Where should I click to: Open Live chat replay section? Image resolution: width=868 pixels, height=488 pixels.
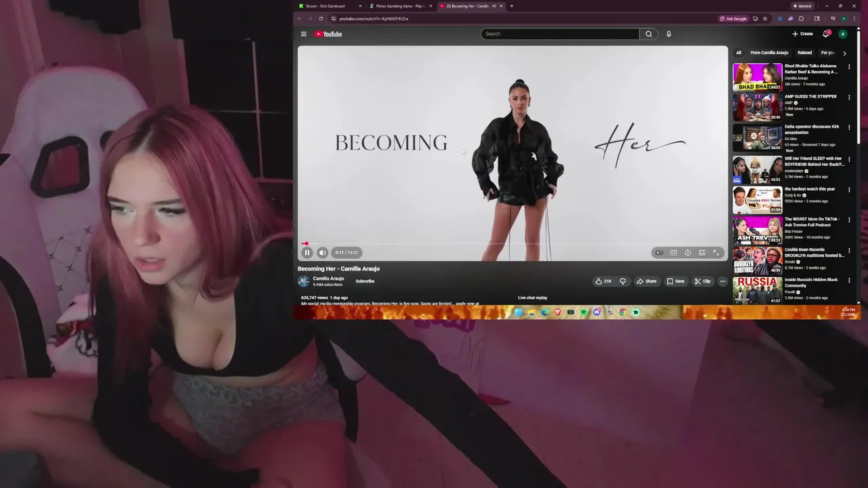click(532, 298)
